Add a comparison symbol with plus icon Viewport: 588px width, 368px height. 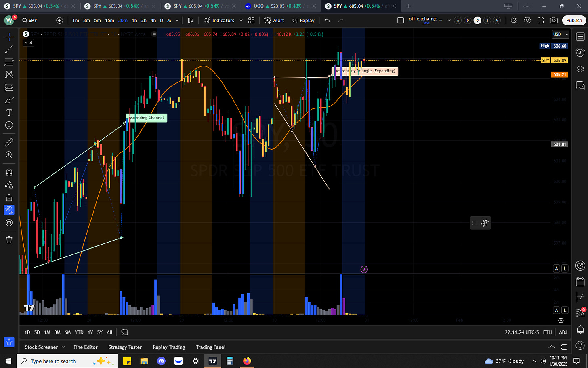tap(60, 20)
